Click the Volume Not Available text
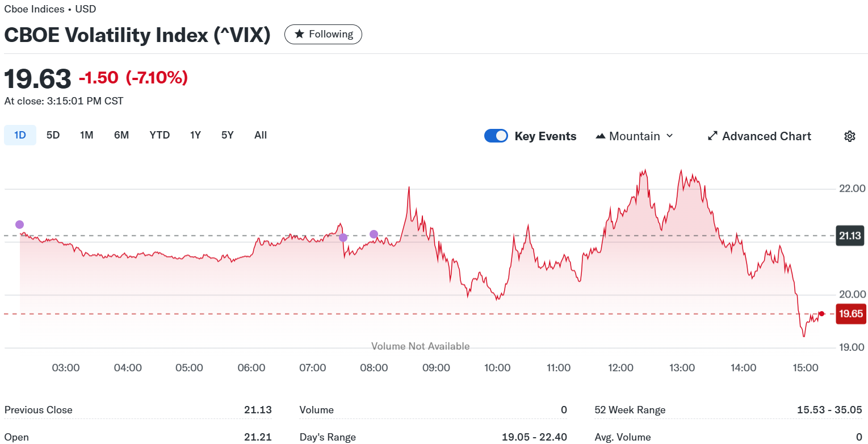Image resolution: width=868 pixels, height=444 pixels. (420, 346)
